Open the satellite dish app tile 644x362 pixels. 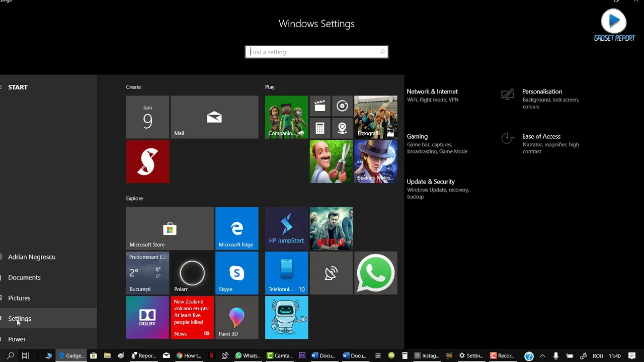(331, 273)
